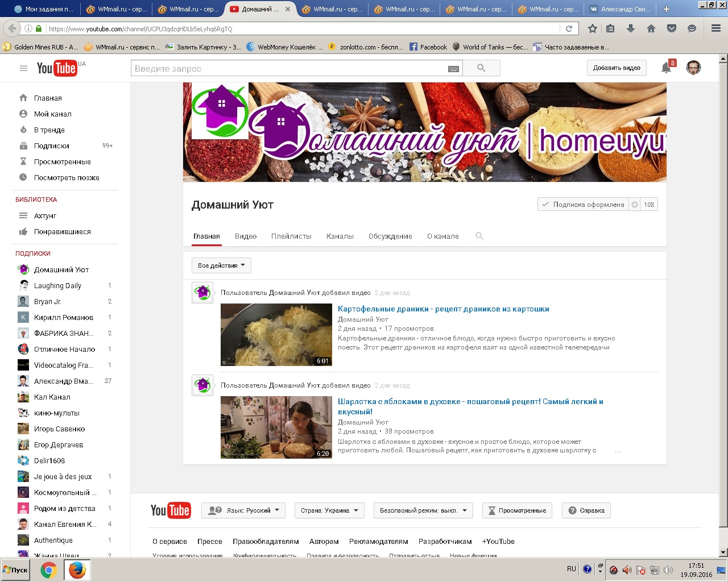
Task: Click the Шарлотка video thumbnail
Action: pos(276,427)
